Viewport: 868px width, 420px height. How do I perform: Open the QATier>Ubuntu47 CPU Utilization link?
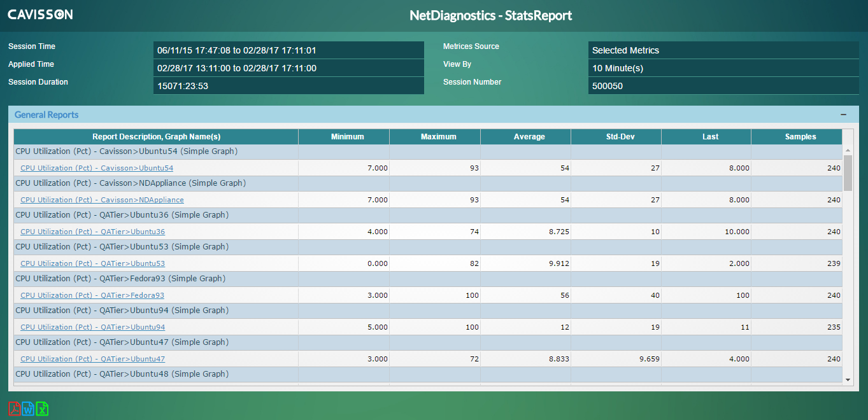point(92,359)
